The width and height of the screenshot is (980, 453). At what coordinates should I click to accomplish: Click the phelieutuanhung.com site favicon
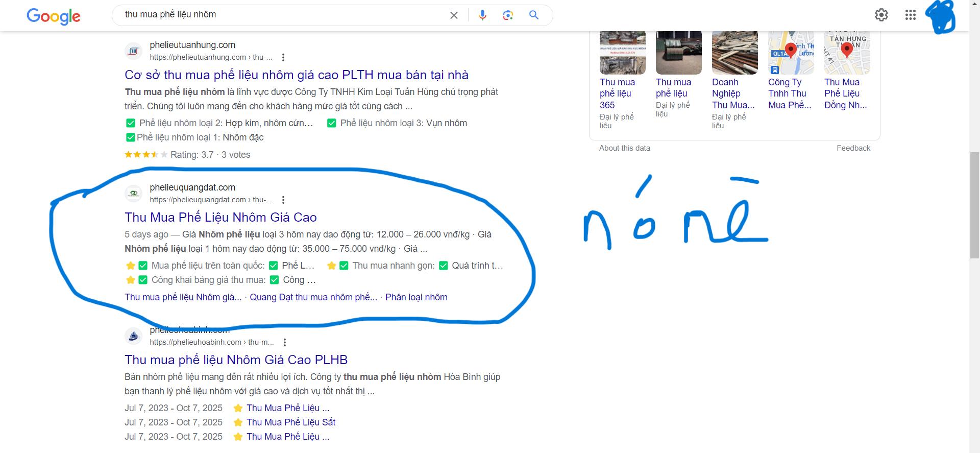click(134, 51)
